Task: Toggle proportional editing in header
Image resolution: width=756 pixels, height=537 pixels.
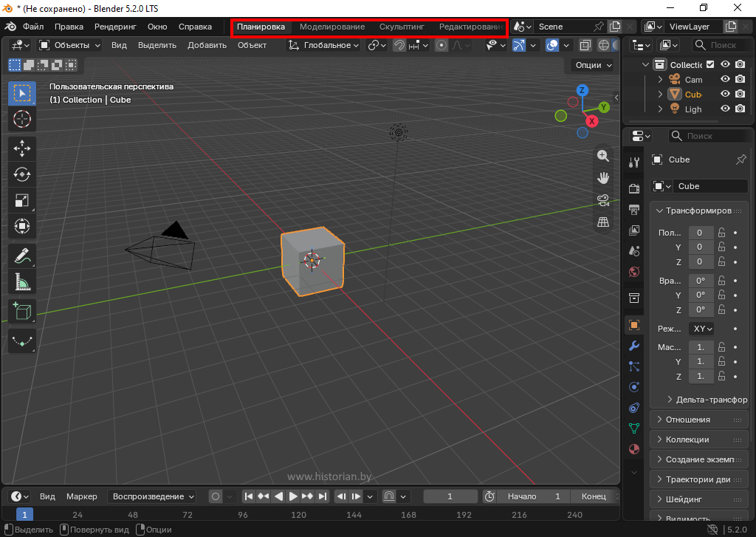Action: click(441, 45)
